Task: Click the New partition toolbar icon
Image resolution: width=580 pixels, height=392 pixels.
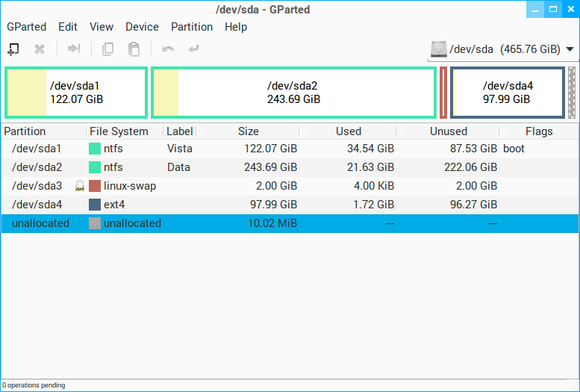Action: (x=13, y=49)
